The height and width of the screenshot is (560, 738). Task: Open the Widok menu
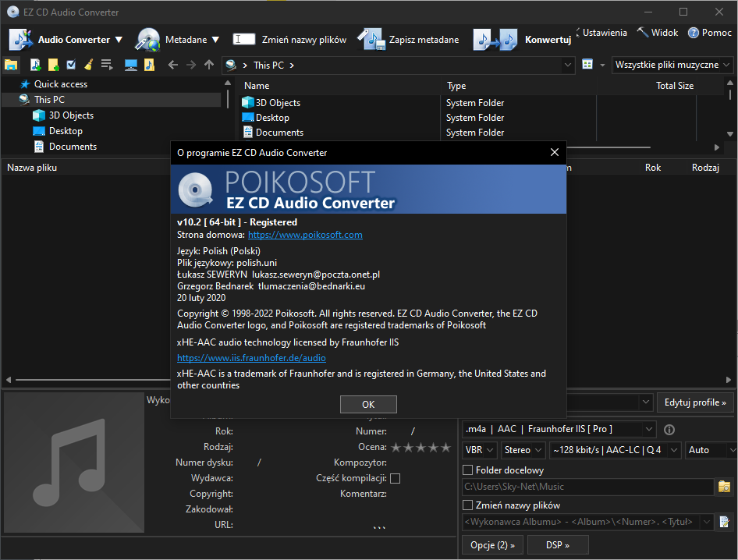658,33
